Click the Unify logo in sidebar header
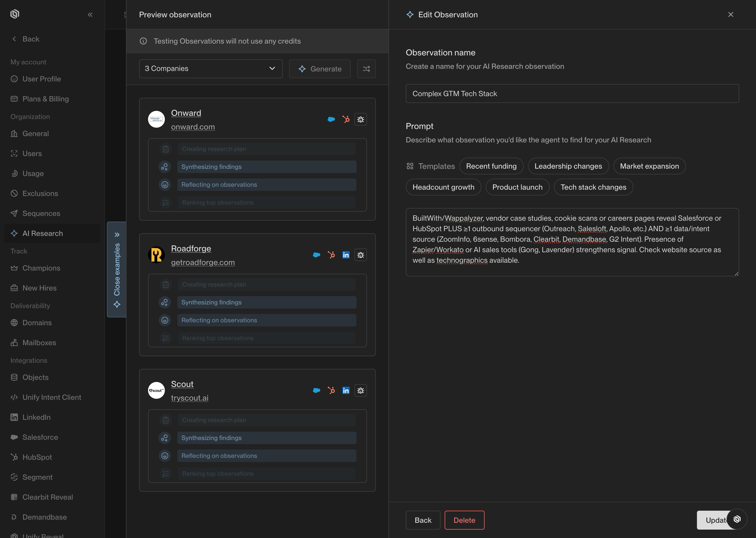This screenshot has width=756, height=538. pyautogui.click(x=14, y=14)
